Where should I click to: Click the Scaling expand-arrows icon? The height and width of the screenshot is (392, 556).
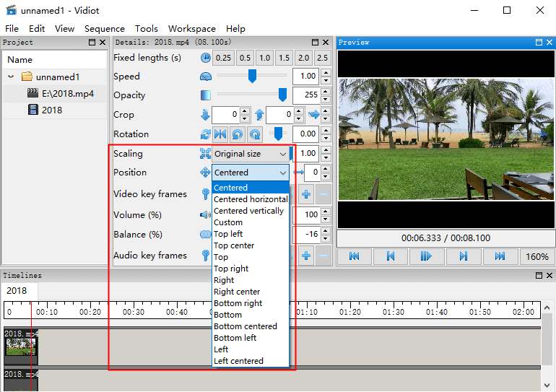(x=205, y=154)
